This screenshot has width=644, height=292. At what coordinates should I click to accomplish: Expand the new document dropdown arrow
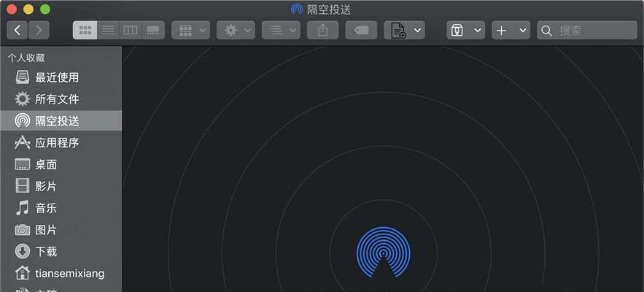click(417, 31)
